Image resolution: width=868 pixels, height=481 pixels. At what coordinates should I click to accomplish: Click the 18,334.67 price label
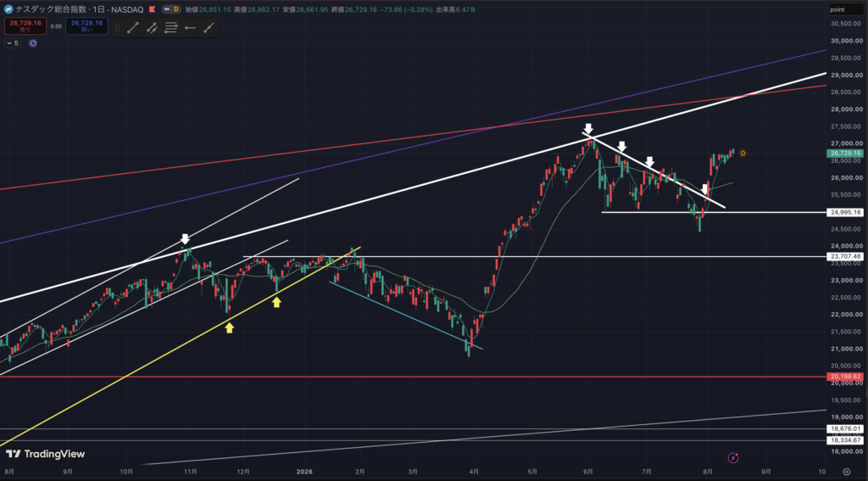coord(845,440)
